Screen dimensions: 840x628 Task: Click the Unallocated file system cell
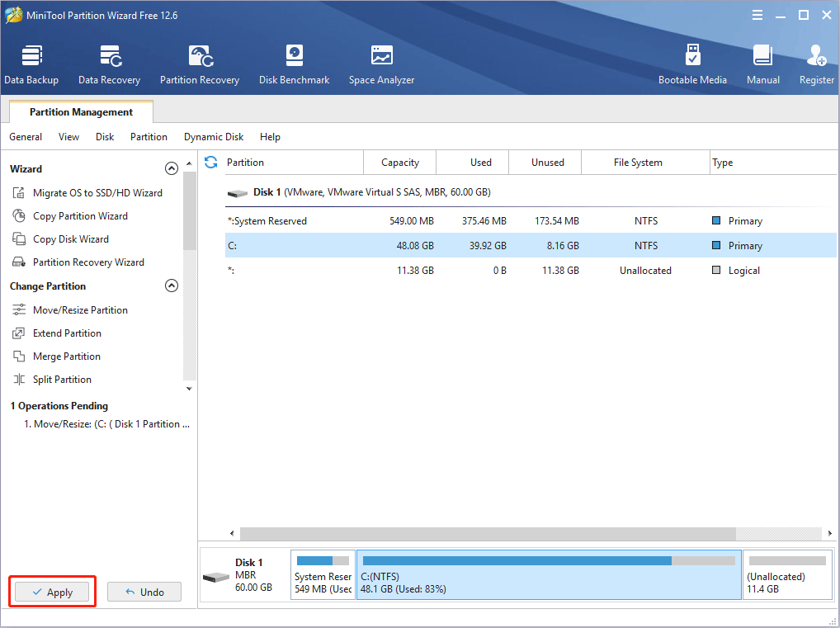pos(645,271)
